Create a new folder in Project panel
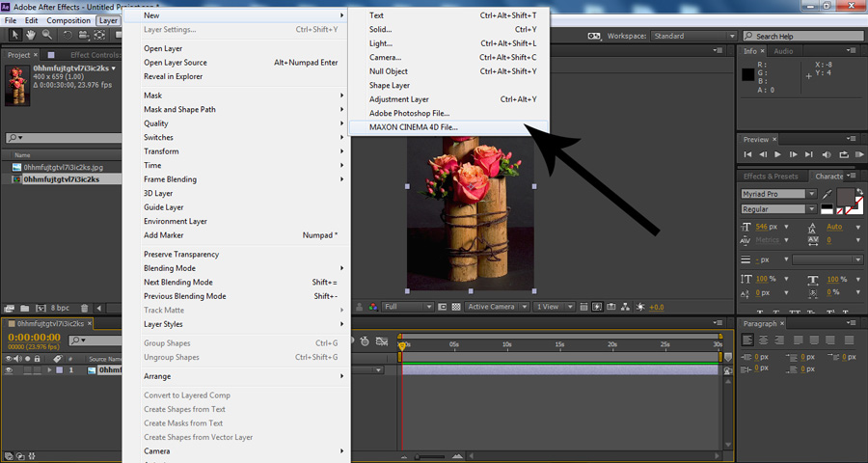868x463 pixels. (x=25, y=308)
